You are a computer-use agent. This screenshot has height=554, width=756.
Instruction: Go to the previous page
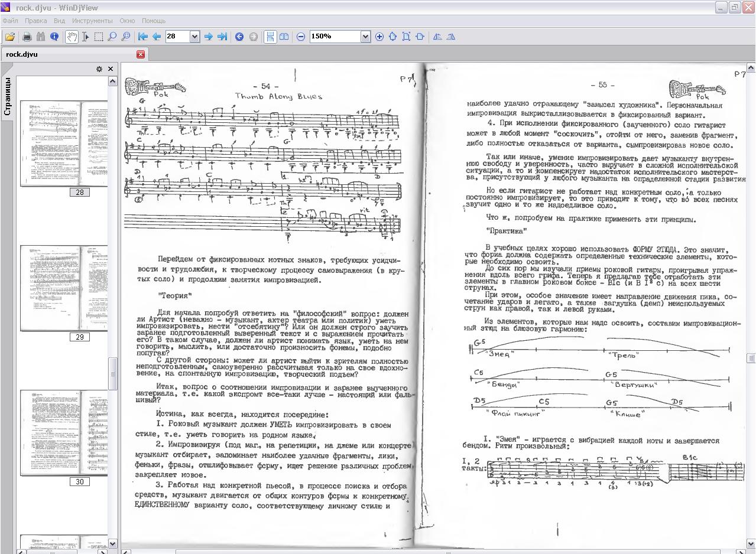click(x=157, y=37)
